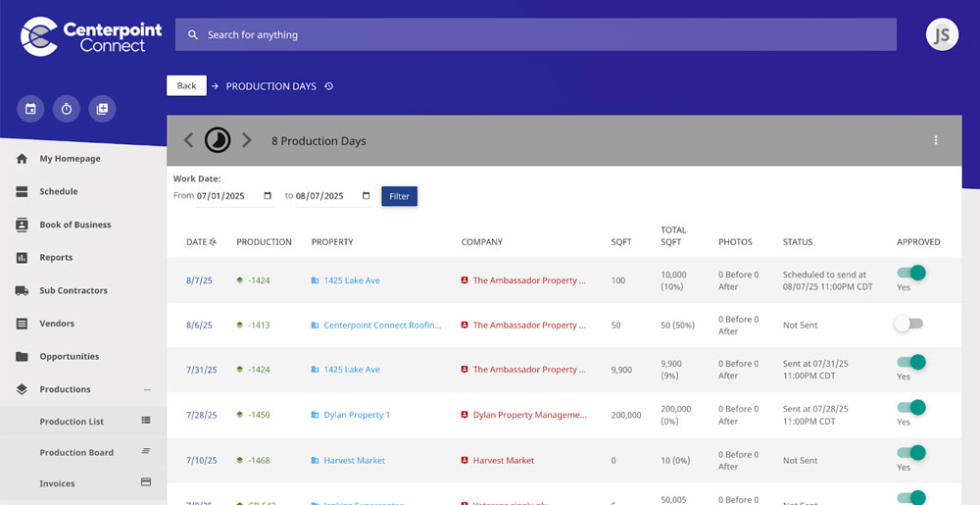Open the 8/7/25 date link
Image resolution: width=980 pixels, height=505 pixels.
click(199, 280)
